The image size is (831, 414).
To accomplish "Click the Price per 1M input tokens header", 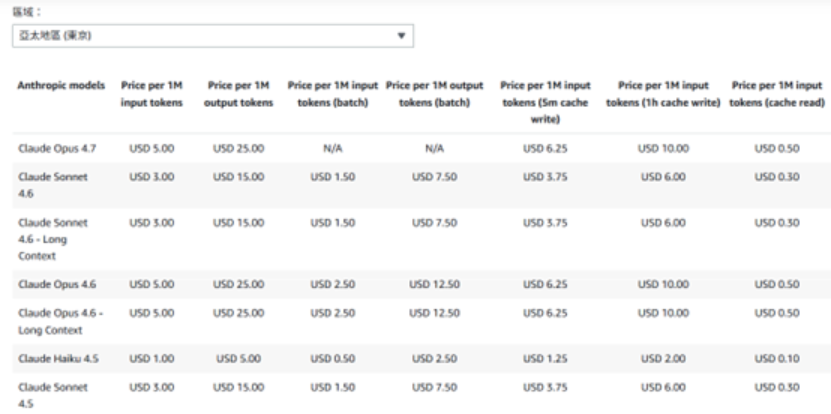I will click(152, 94).
